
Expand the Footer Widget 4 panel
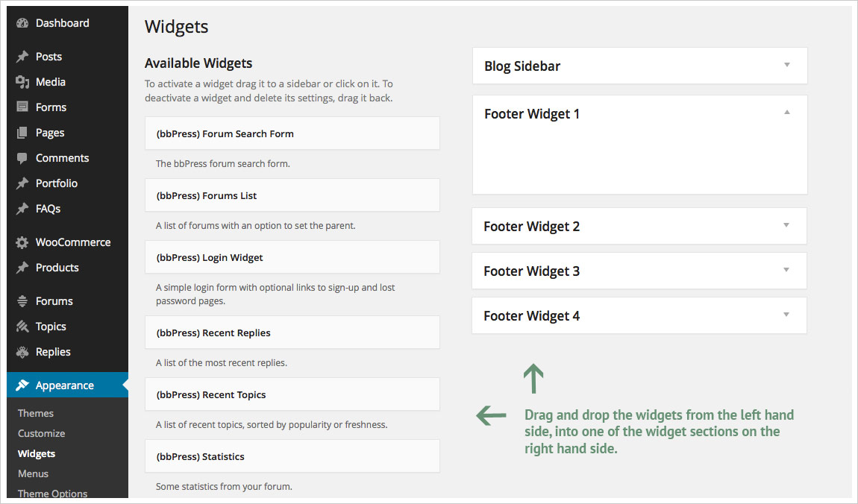pos(786,315)
